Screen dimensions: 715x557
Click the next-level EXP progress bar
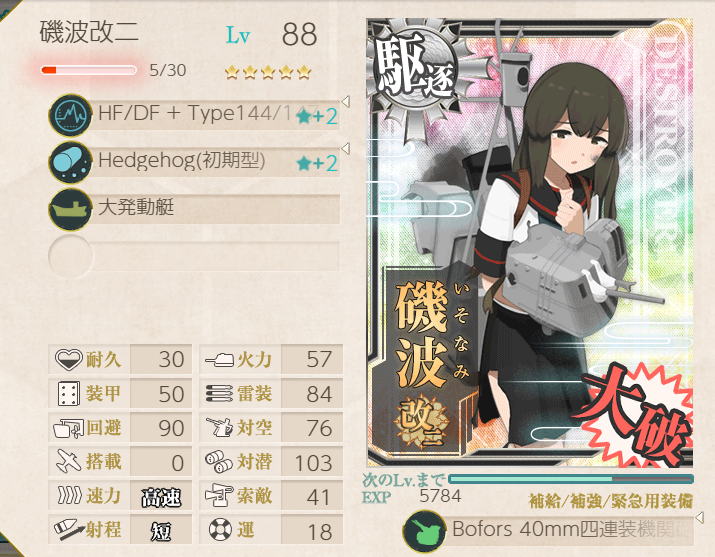(x=571, y=479)
